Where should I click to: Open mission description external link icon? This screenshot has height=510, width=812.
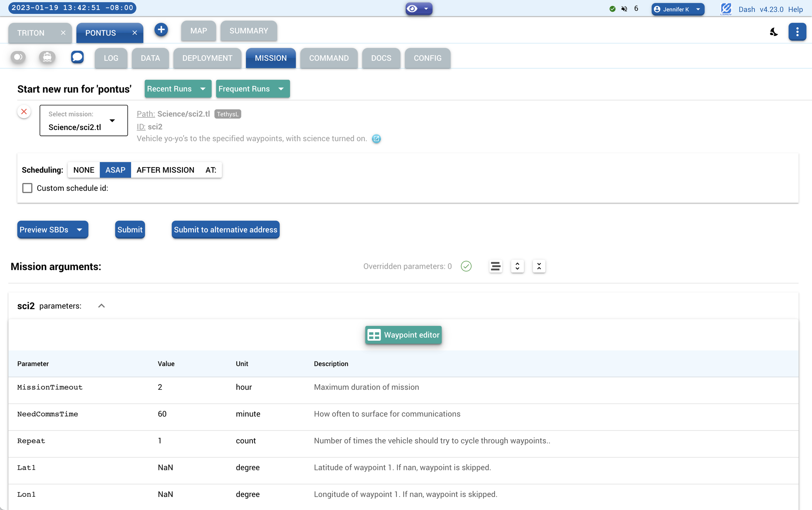tap(376, 138)
